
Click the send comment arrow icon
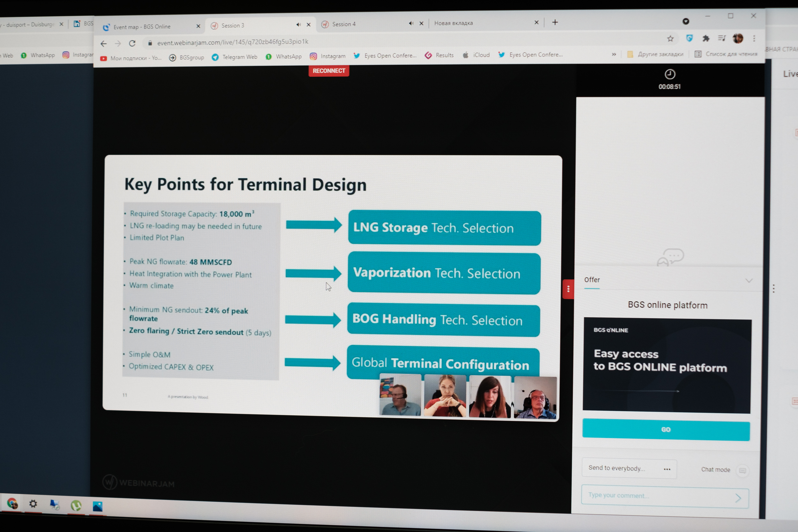[x=738, y=498]
